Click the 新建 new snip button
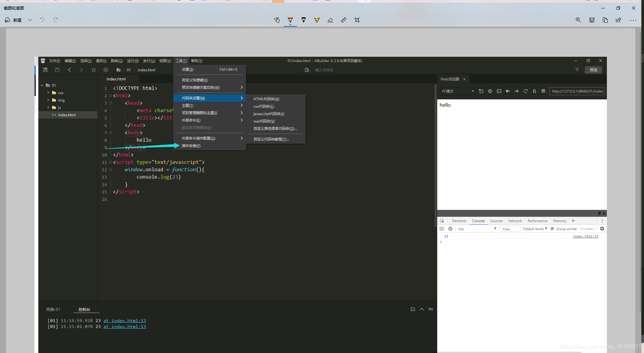The width and height of the screenshot is (644, 353). [x=13, y=20]
